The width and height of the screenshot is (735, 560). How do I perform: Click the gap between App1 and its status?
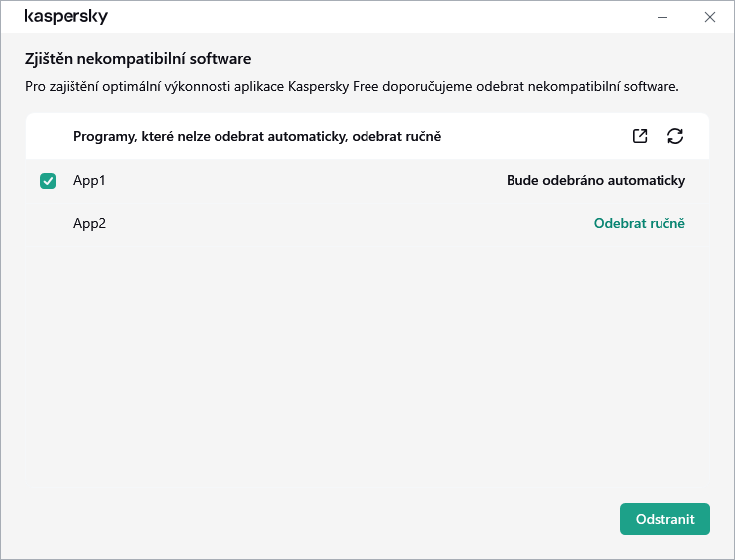pyautogui.click(x=298, y=181)
